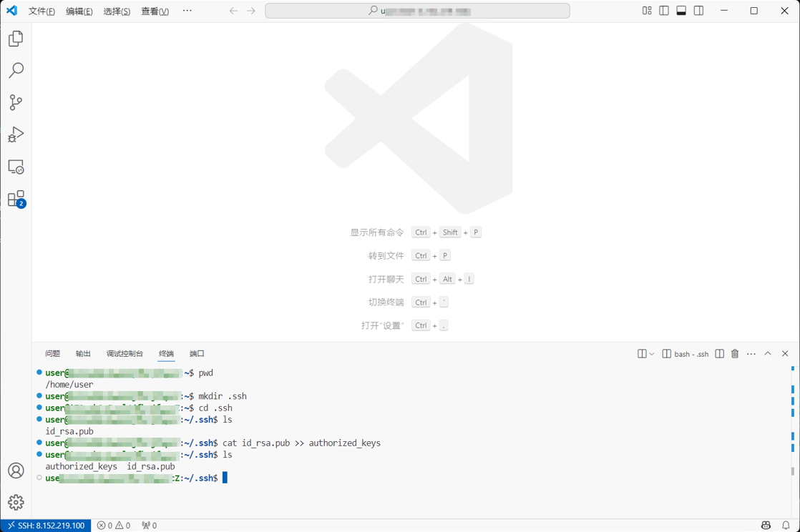800x532 pixels.
Task: Click the SSH: 8.152.219.100 remote indicator
Action: (46, 526)
